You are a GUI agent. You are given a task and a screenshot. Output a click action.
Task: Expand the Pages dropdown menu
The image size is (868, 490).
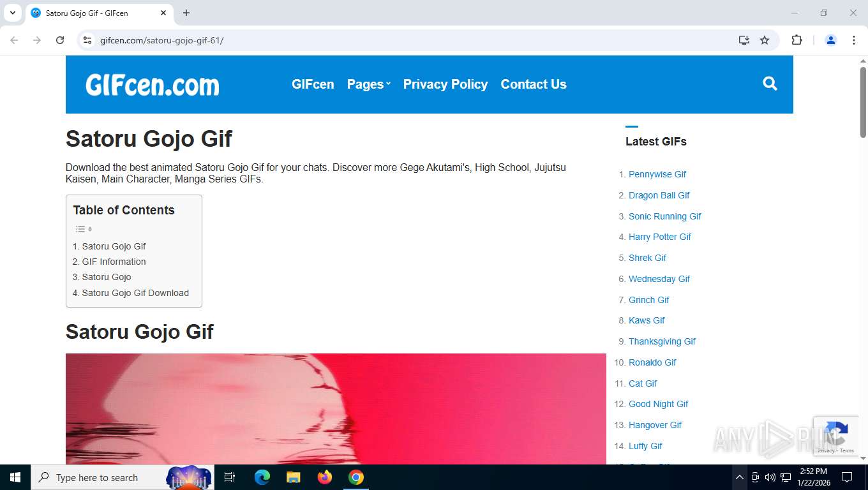coord(368,84)
